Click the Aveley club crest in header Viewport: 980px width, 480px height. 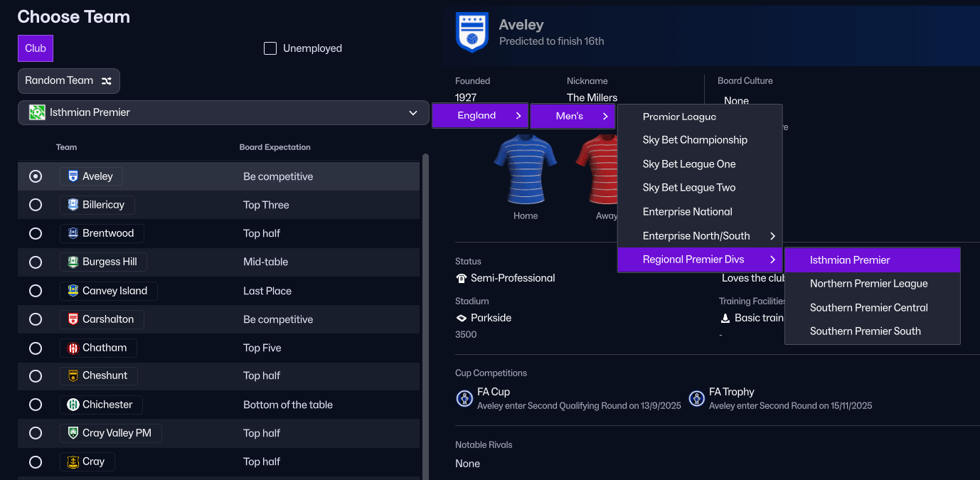(x=472, y=33)
